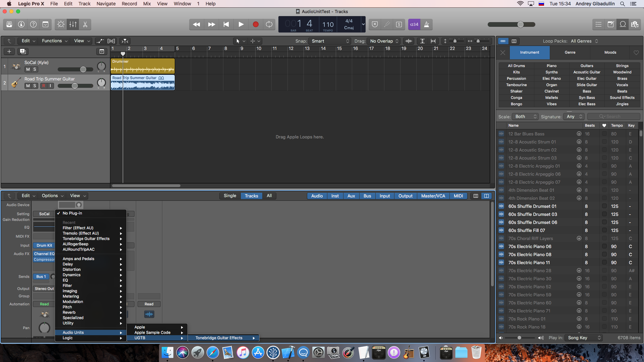Open Quick Help question mark button

point(34,24)
